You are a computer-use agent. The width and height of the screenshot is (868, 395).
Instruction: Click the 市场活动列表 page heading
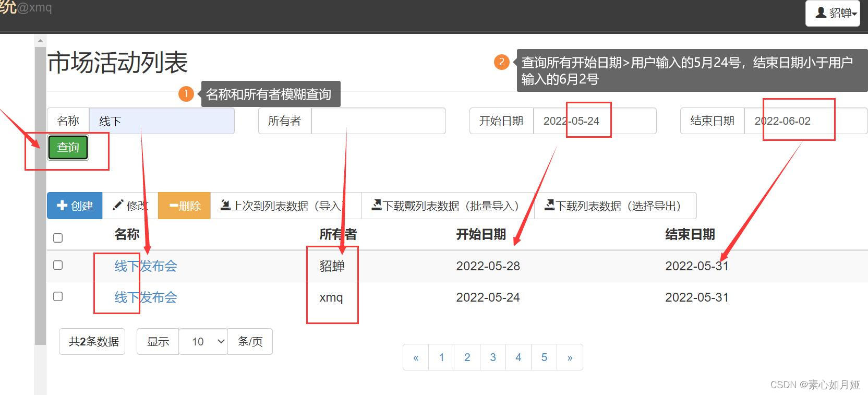coord(117,63)
